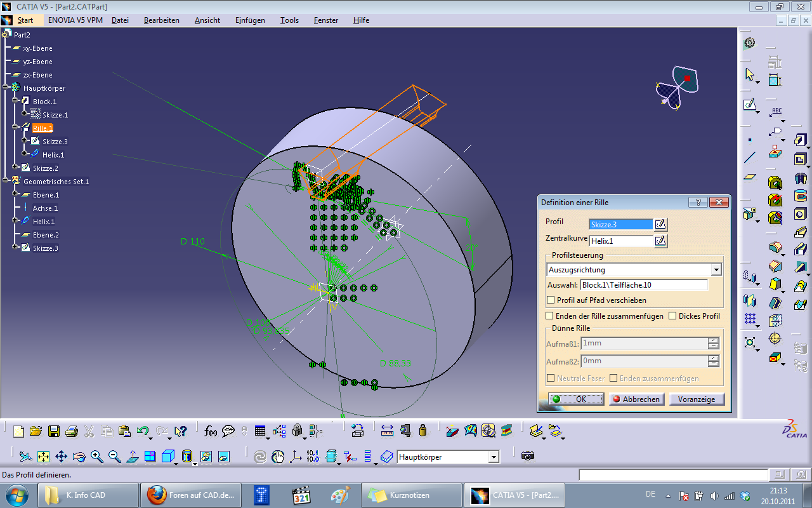Activate the Fly Mode airplane icon

coord(25,457)
